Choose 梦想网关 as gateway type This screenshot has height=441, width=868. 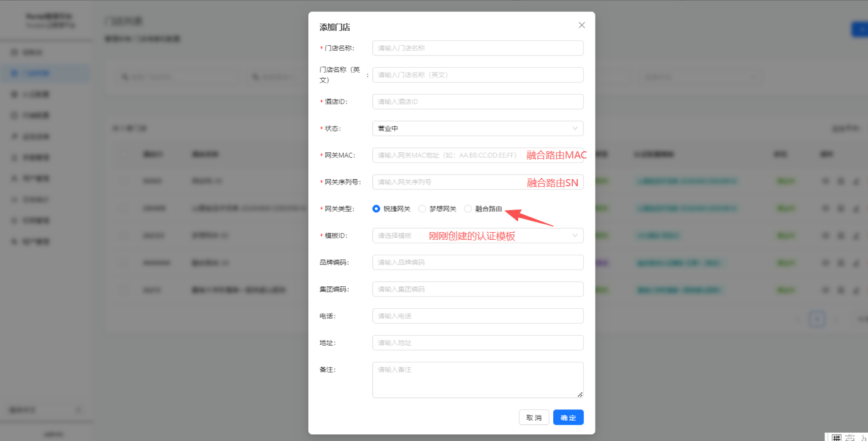pos(437,209)
